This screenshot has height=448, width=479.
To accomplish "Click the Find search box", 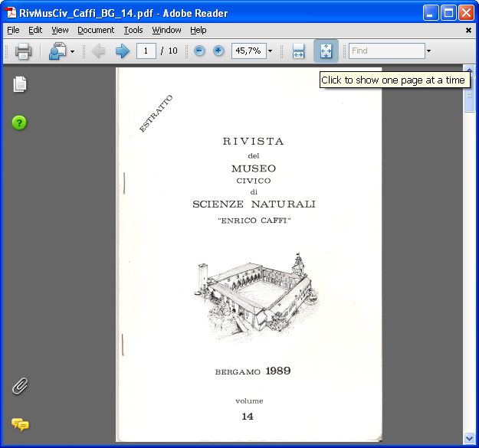I will click(387, 51).
